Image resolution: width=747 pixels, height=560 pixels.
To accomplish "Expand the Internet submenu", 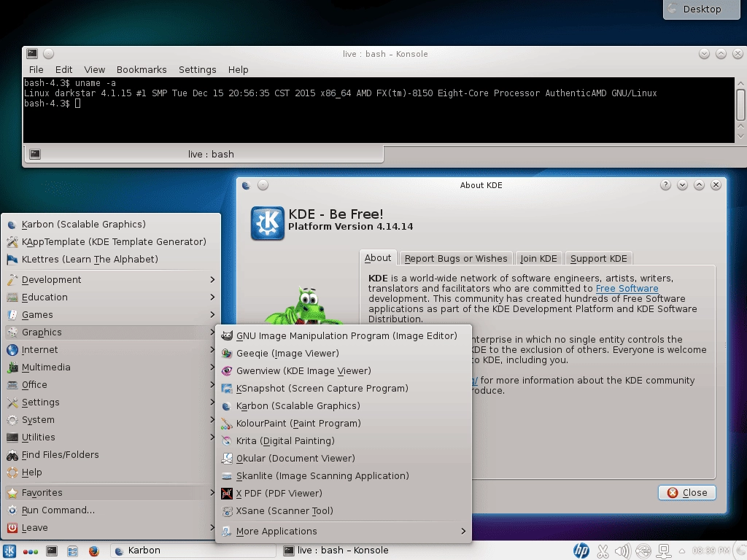I will click(x=111, y=350).
